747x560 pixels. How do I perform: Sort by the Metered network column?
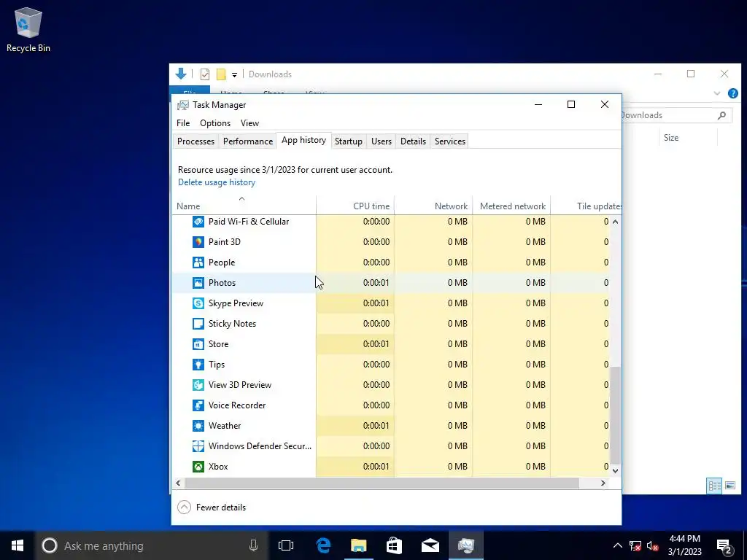[x=511, y=205]
